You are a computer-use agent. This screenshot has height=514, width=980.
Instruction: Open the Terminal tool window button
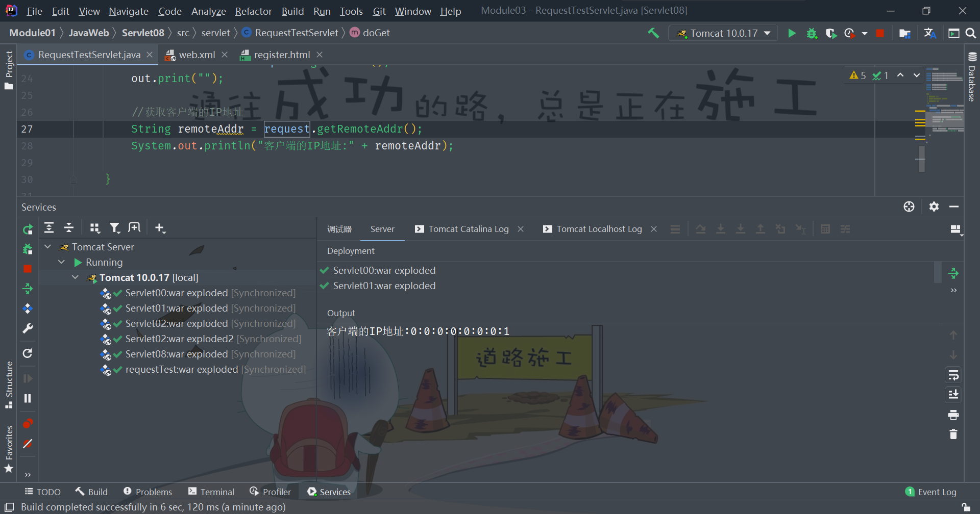coord(211,492)
